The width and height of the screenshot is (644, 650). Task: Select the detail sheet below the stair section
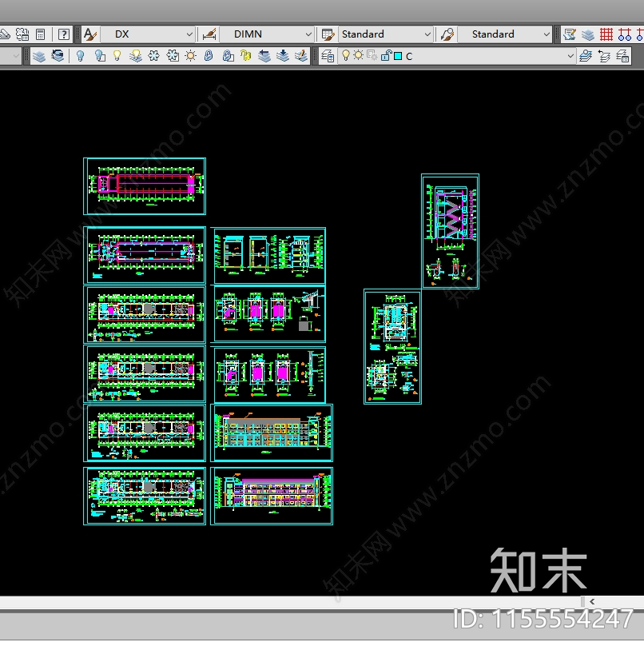point(392,346)
